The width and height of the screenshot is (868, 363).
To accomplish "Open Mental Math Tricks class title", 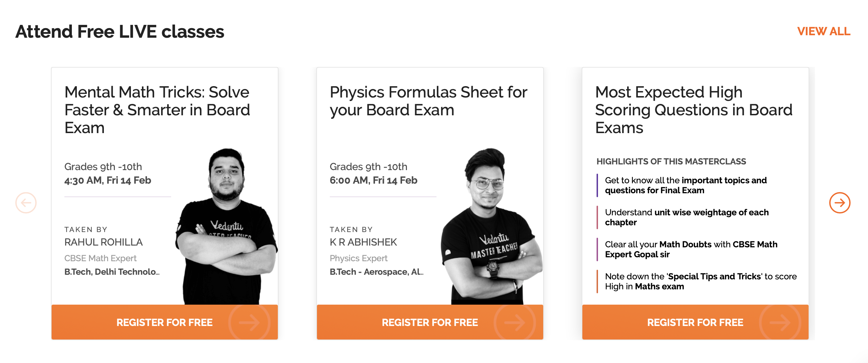I will click(157, 110).
